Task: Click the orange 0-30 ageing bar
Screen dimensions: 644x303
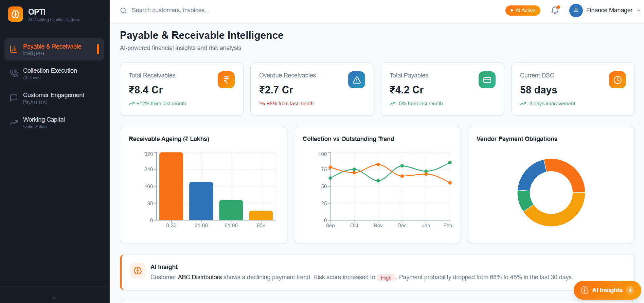Action: [171, 186]
